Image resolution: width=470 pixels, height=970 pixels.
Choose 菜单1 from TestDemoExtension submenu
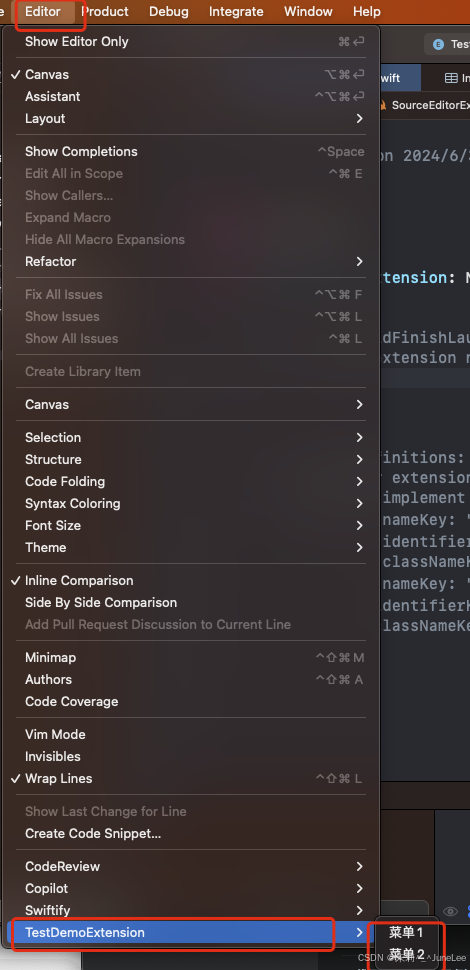406,932
